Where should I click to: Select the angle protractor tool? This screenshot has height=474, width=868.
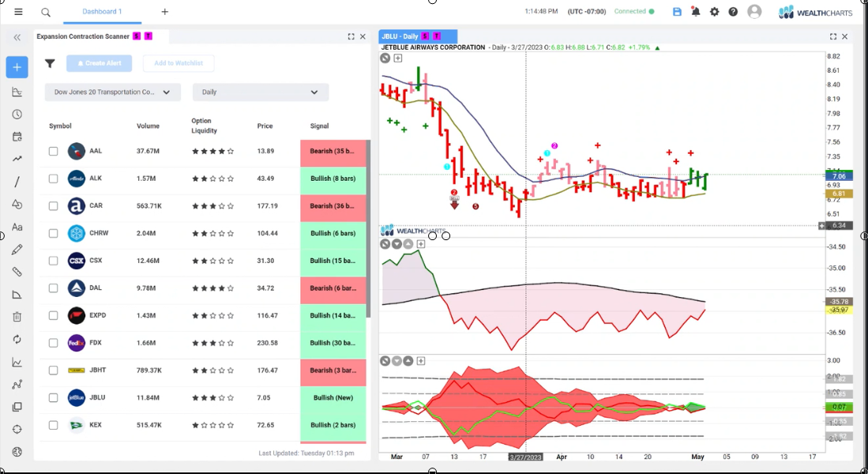coord(17,295)
